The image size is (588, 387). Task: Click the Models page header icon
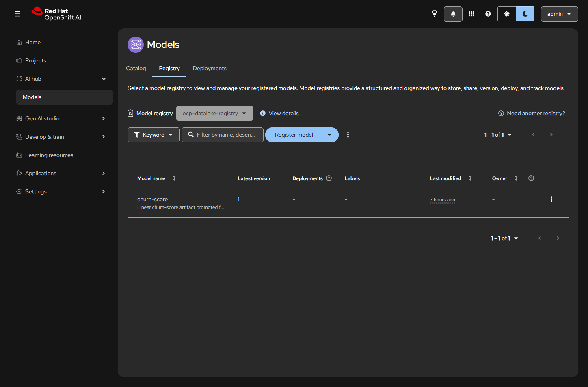tap(136, 45)
